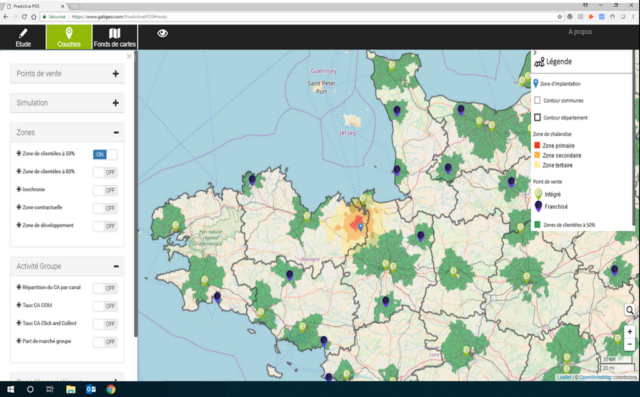Click green Zones de clientèles à 50% swatch
Viewport: 640px width, 397px height.
(537, 224)
